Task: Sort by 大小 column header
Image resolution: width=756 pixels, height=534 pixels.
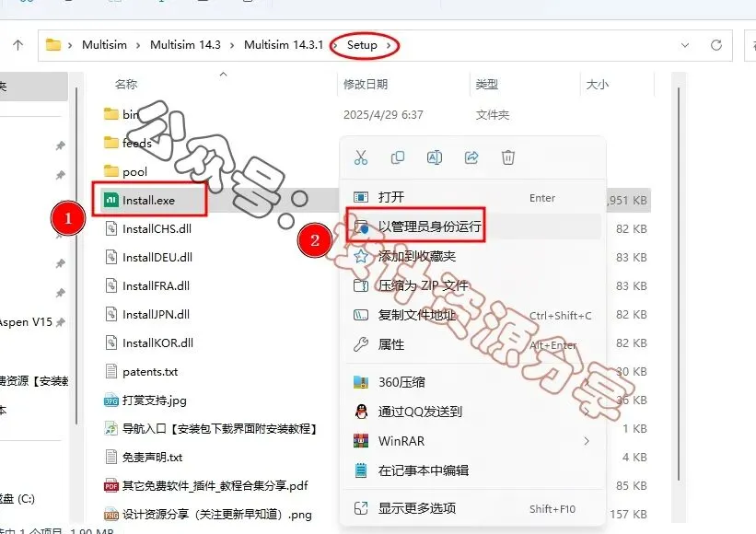Action: (x=598, y=85)
